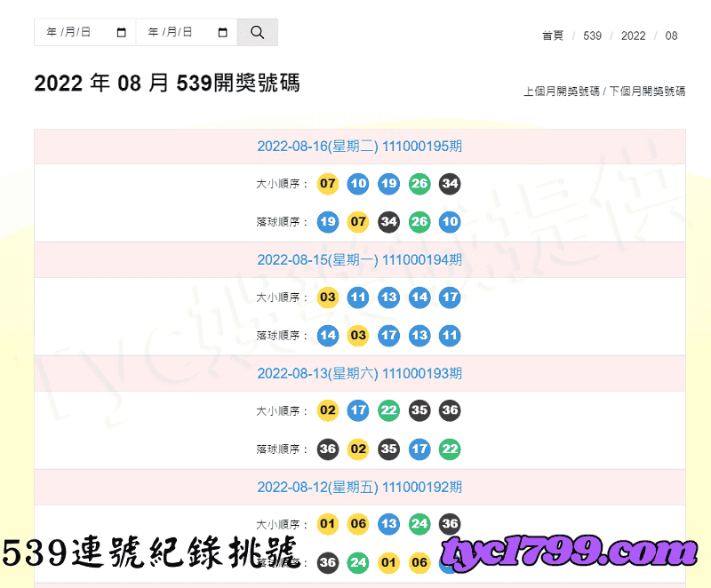This screenshot has width=711, height=588.
Task: Open 下個月開獎號碼 link
Action: pyautogui.click(x=647, y=91)
